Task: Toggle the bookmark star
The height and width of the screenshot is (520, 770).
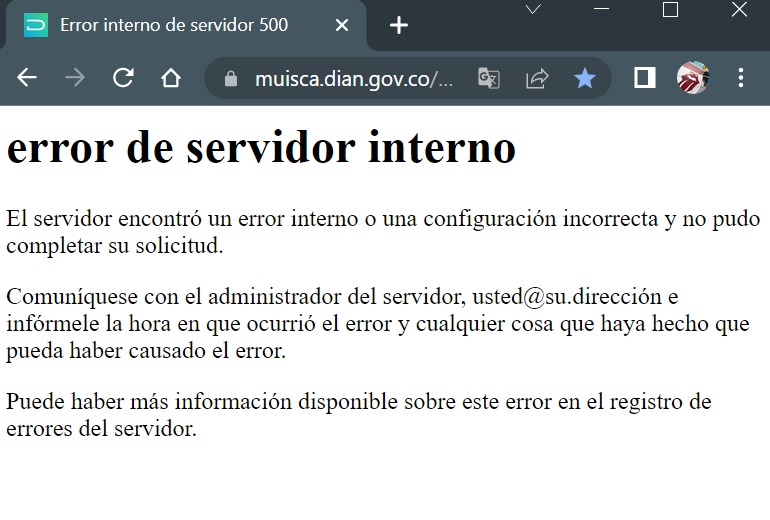Action: coord(584,78)
